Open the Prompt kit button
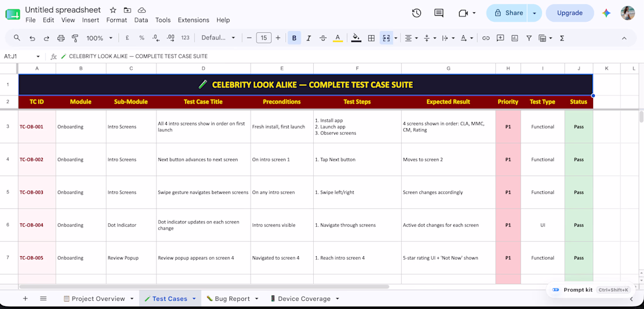 coord(590,290)
